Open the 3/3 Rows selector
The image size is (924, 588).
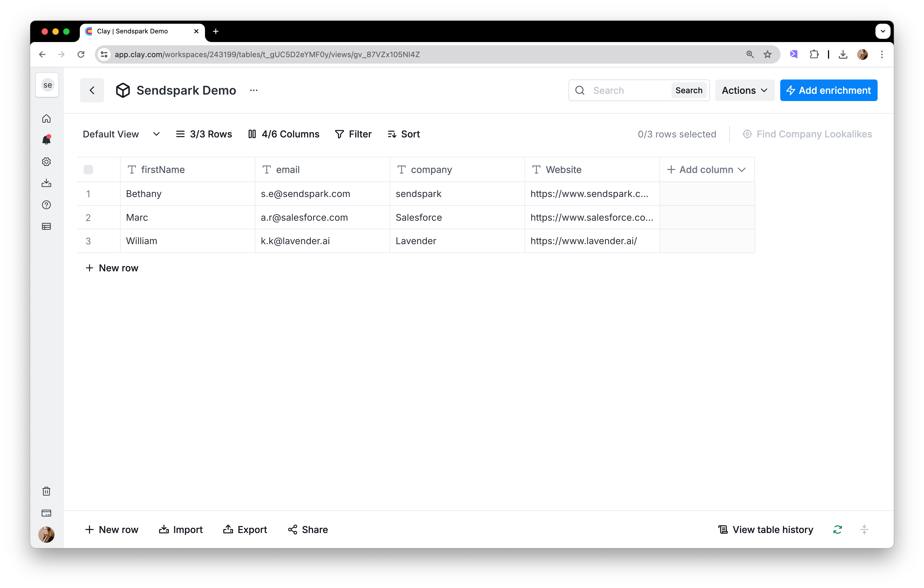pos(204,134)
